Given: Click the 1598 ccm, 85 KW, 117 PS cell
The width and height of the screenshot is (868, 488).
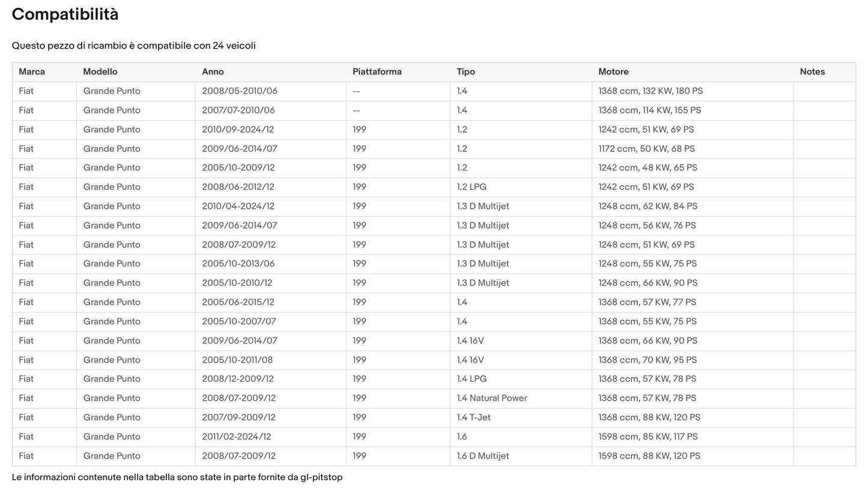Looking at the screenshot, I should 648,436.
